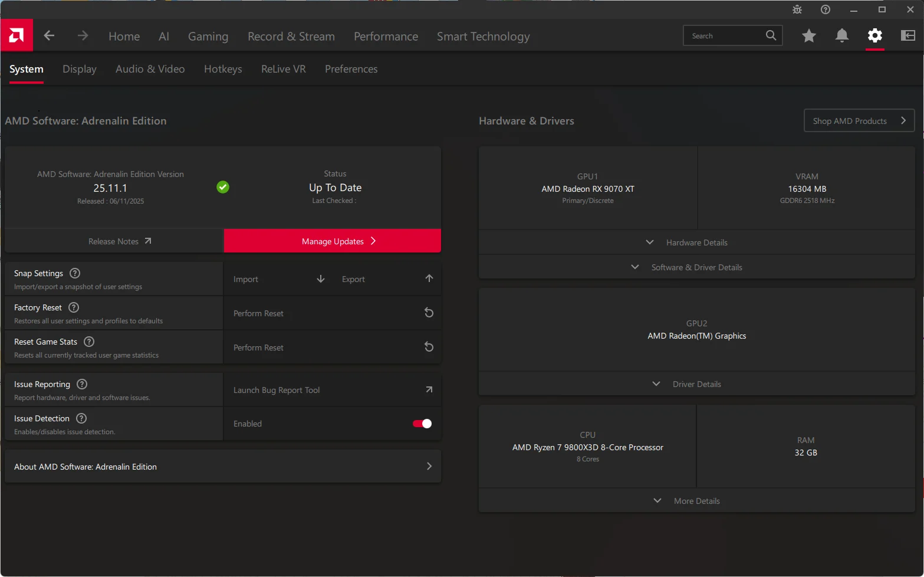Click the bug report icon in title bar

[797, 9]
